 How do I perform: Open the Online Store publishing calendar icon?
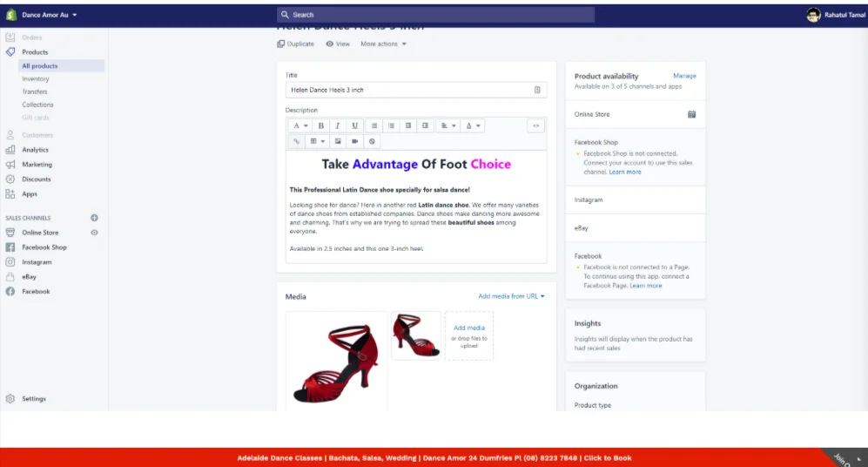coord(691,114)
